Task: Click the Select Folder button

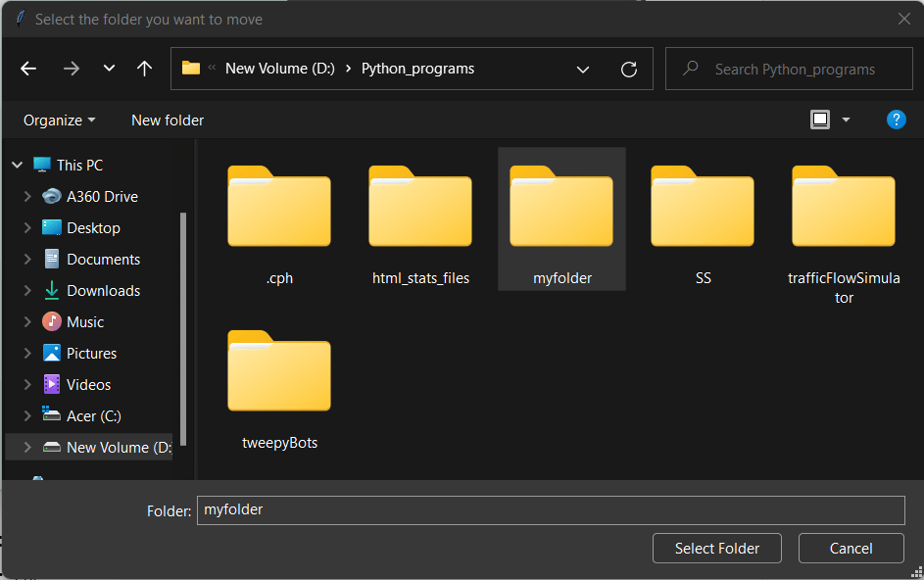Action: coord(716,548)
